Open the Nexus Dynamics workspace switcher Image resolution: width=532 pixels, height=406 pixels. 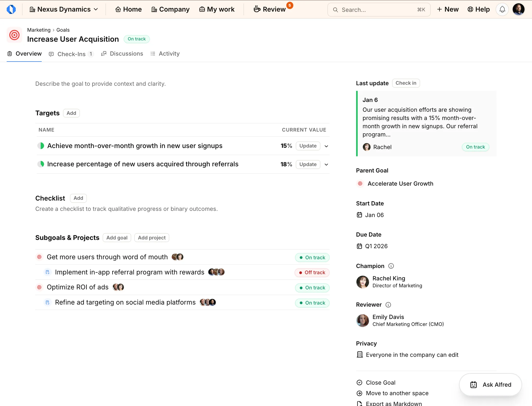pyautogui.click(x=64, y=9)
